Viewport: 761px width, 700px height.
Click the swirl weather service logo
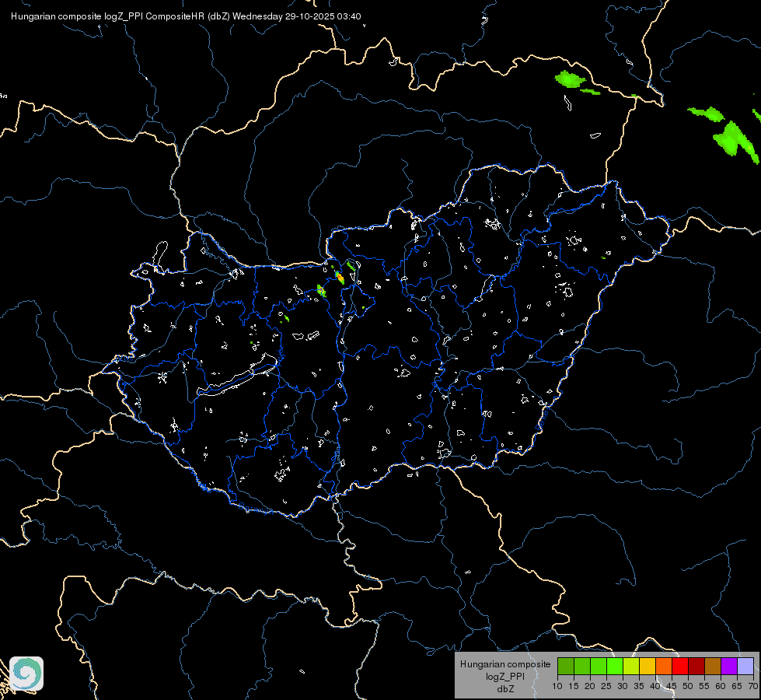click(x=26, y=674)
